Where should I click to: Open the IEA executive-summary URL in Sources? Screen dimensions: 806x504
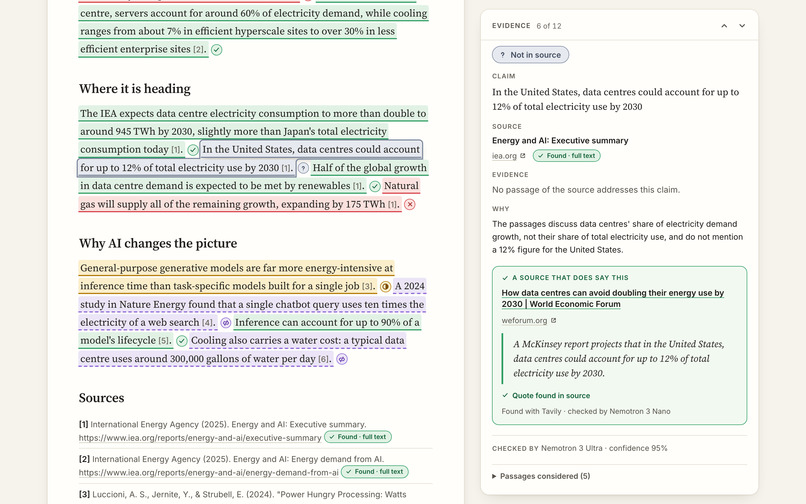[200, 438]
